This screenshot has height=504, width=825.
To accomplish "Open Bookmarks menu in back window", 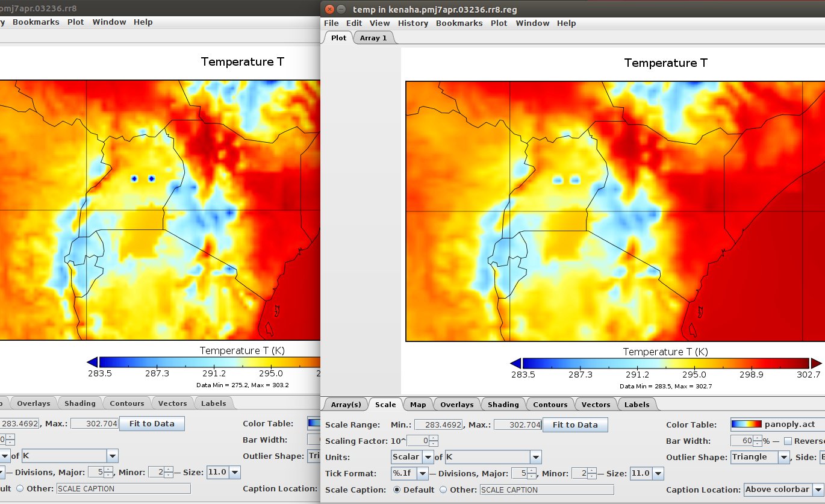I will (x=36, y=22).
